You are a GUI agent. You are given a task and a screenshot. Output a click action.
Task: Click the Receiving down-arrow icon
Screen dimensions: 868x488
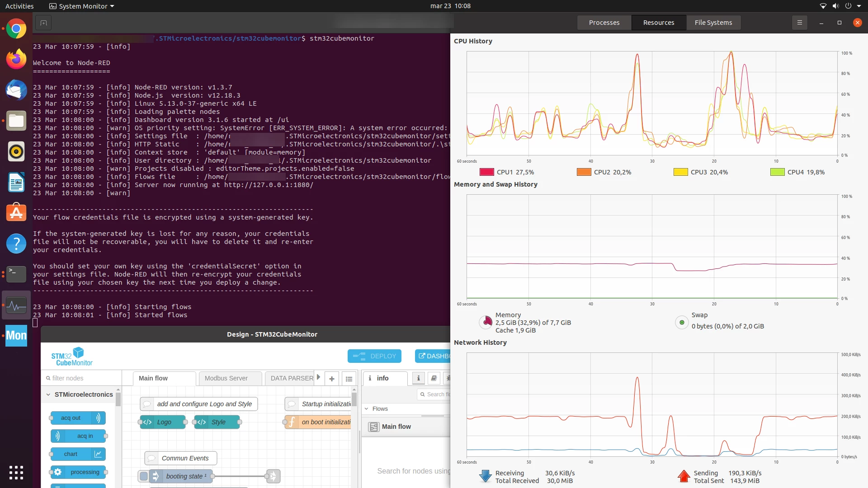pos(486,476)
